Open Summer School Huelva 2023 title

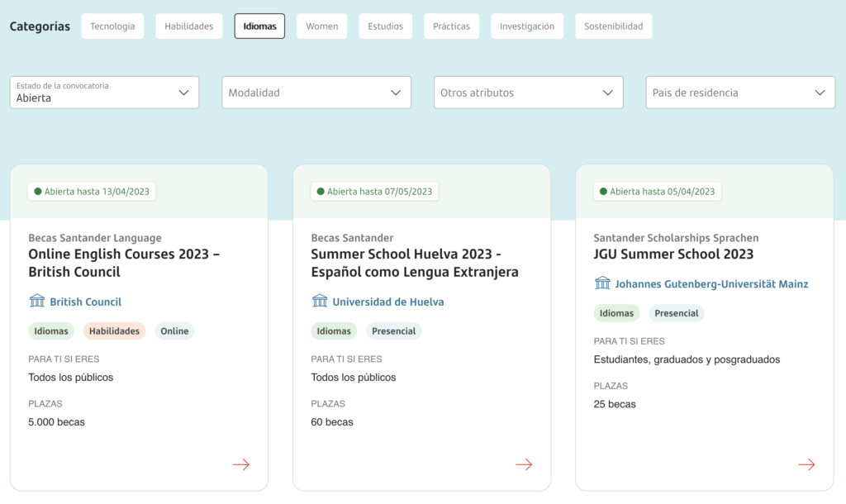[415, 263]
